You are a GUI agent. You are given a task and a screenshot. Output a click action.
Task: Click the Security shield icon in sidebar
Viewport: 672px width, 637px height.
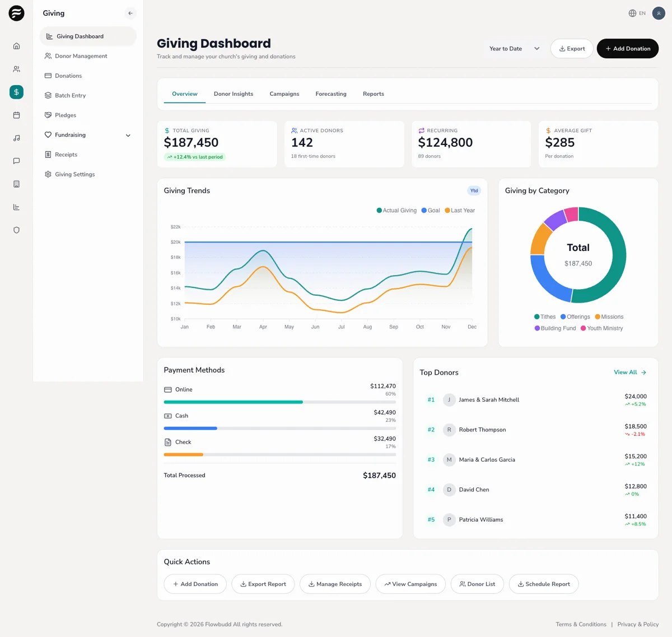tap(16, 230)
